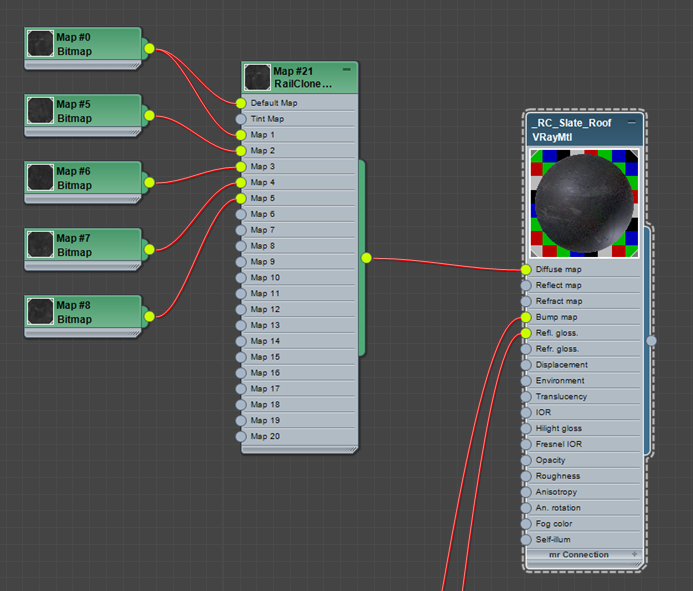The width and height of the screenshot is (693, 591).
Task: Select the Map 10 slot row
Action: tap(298, 277)
